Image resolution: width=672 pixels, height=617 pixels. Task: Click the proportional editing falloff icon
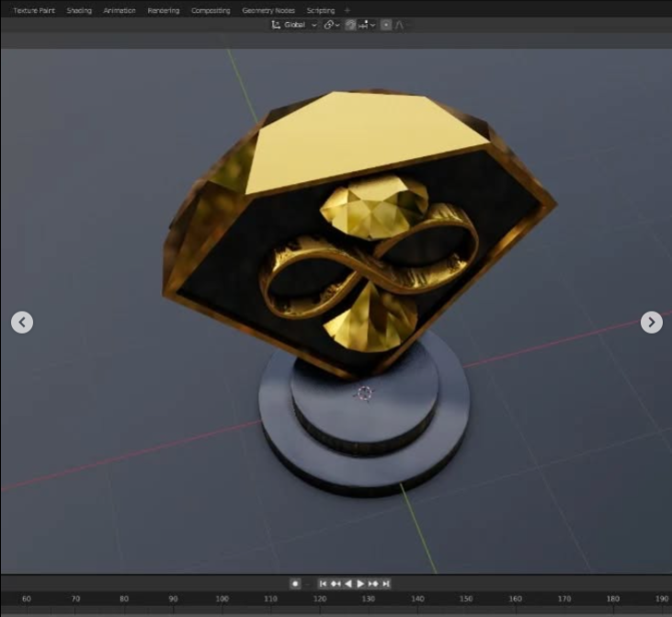pos(400,25)
